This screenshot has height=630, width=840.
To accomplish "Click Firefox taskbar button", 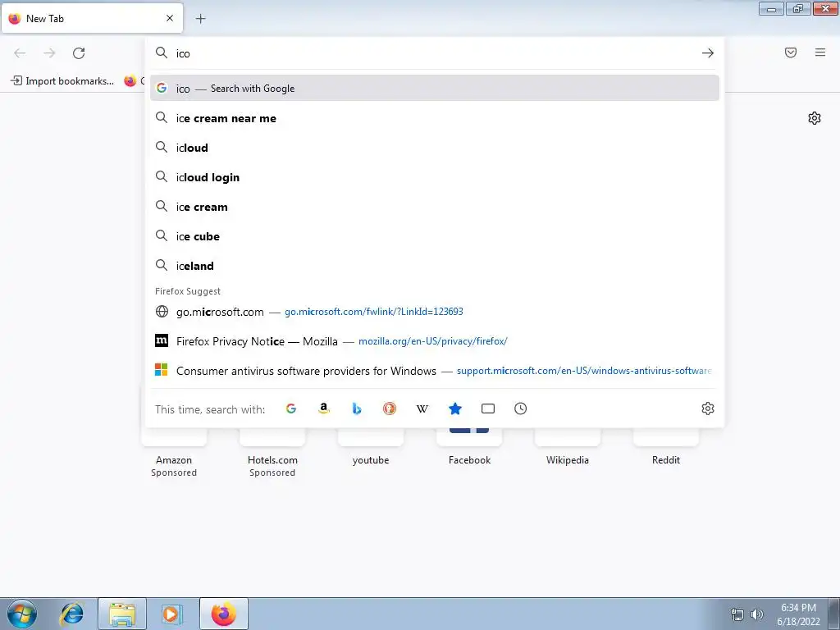I will point(223,614).
